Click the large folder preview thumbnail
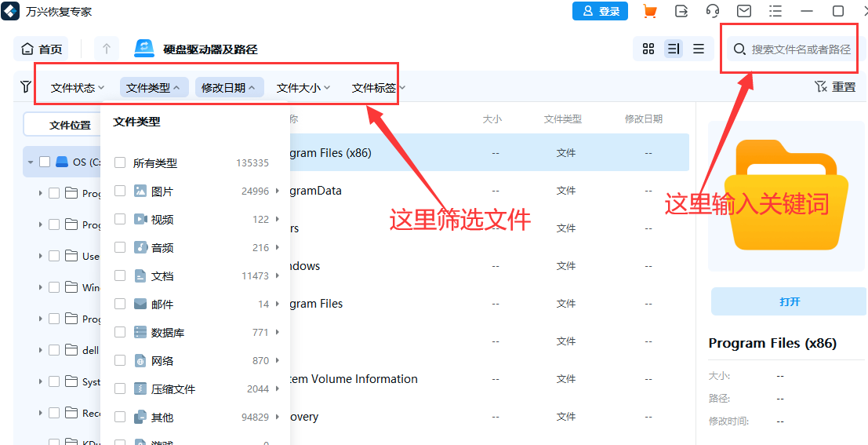The image size is (868, 445). click(786, 195)
